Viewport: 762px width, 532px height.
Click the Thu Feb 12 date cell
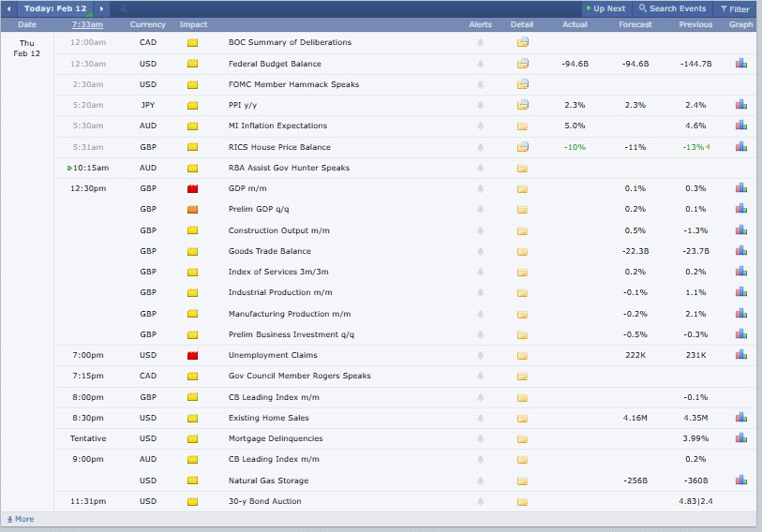pos(27,48)
